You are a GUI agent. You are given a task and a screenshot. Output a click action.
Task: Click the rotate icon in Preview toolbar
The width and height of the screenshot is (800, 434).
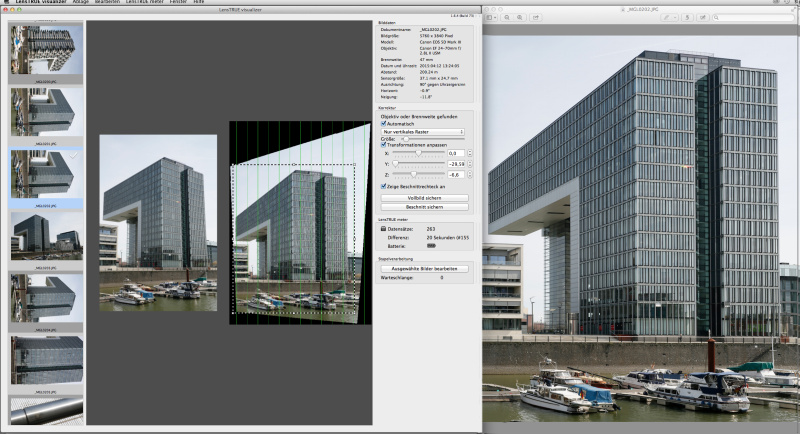pos(687,17)
